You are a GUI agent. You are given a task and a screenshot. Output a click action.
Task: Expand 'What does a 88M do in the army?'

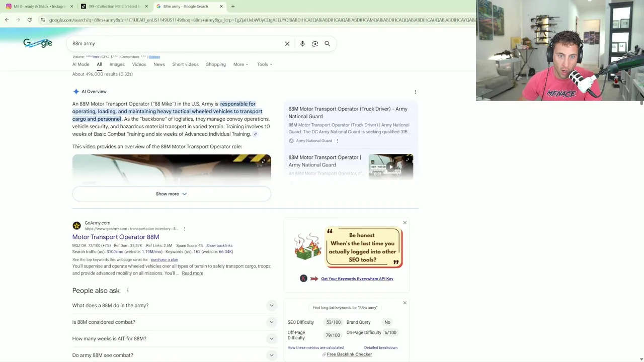coord(174,305)
